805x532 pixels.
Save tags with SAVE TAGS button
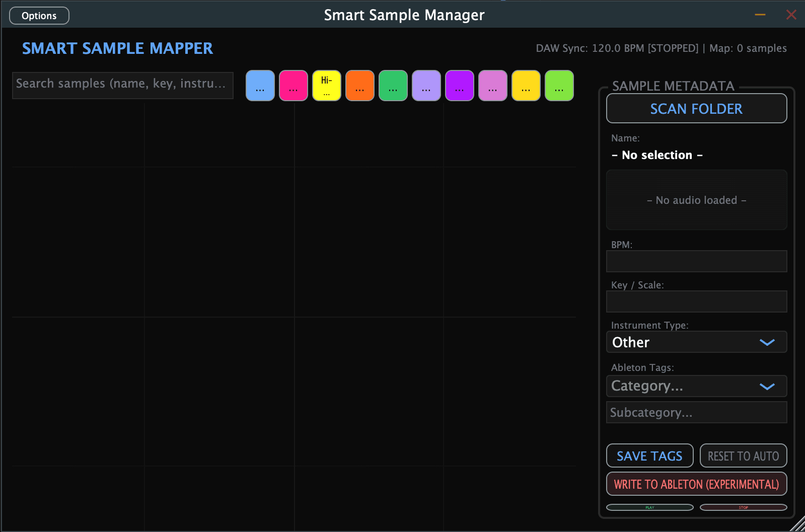650,456
